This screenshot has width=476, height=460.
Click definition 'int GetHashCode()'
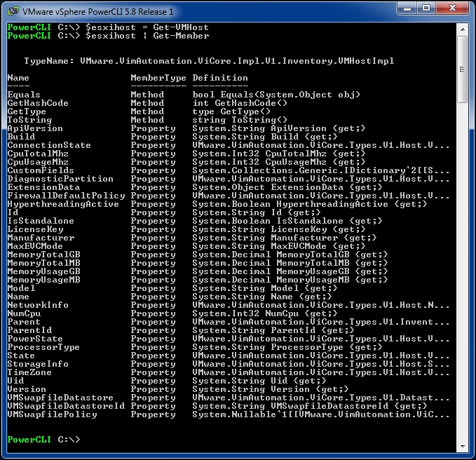point(240,103)
